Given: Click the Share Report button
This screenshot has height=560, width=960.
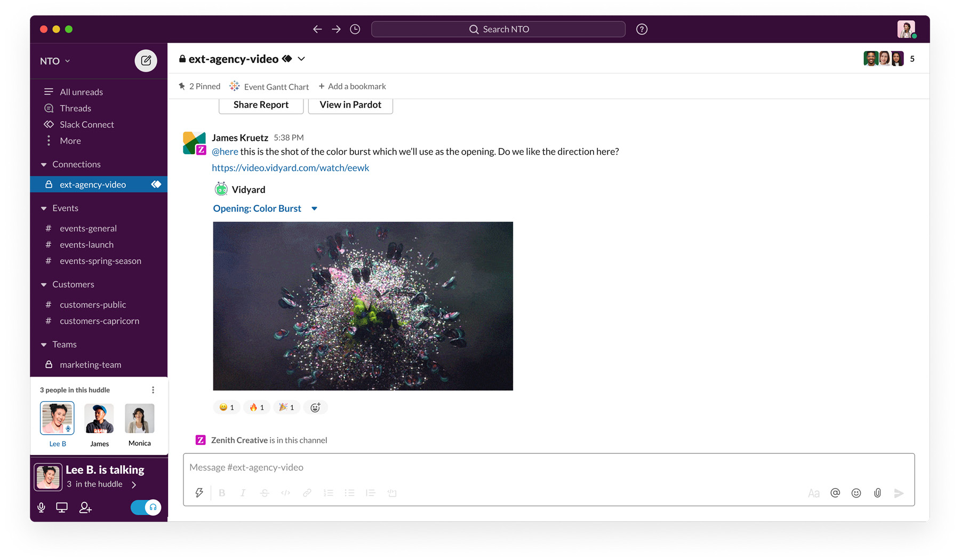Looking at the screenshot, I should tap(261, 105).
